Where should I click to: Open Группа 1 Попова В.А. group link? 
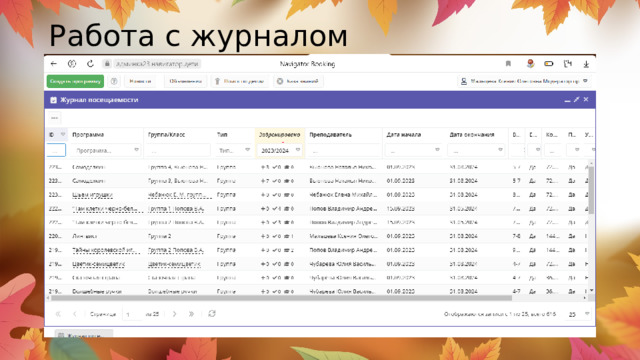click(x=176, y=209)
